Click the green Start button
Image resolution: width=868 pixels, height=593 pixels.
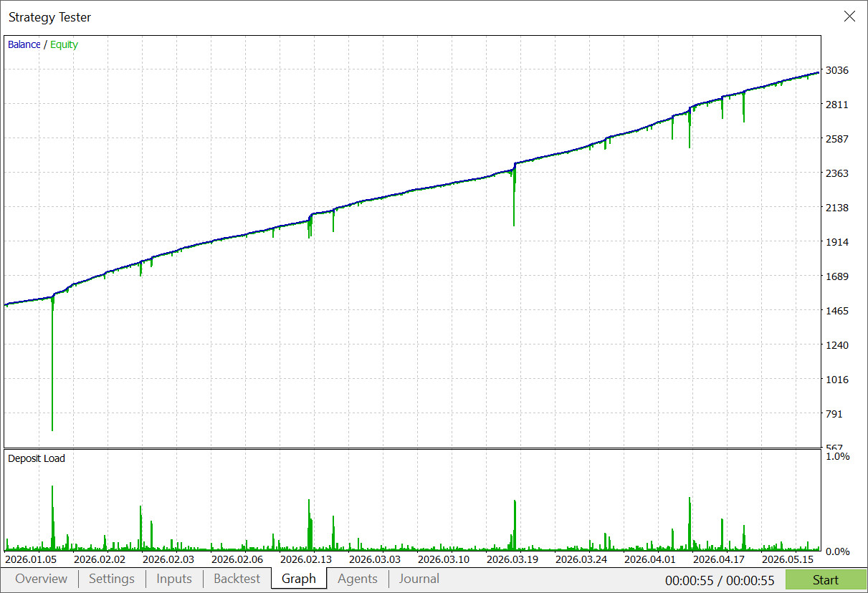coord(826,580)
